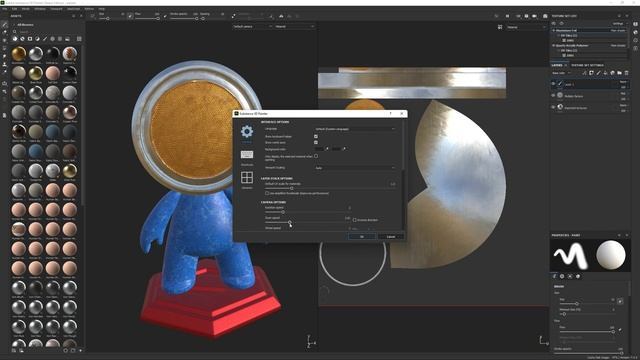The image size is (640, 360).
Task: Open Material dropdown of the 2D view
Action: (526, 27)
